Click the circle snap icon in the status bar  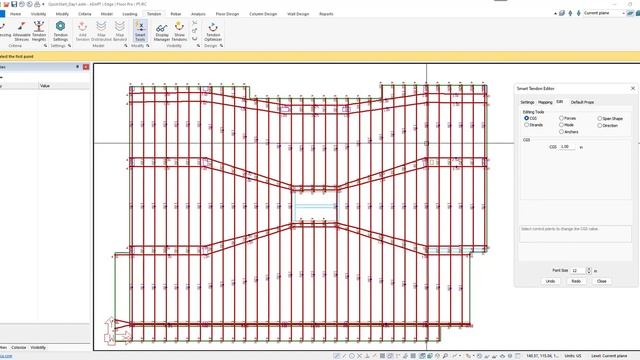[x=351, y=356]
